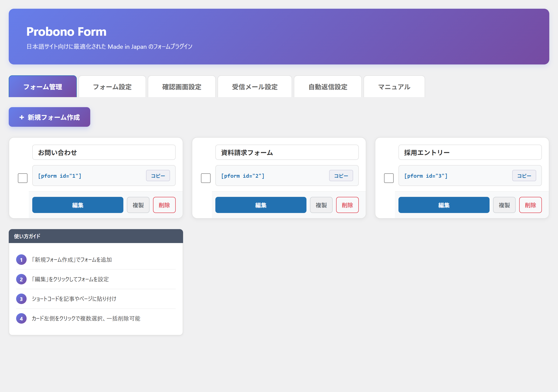This screenshot has height=392, width=558.
Task: Delete 資料請求フォーム with 削除
Action: click(347, 205)
